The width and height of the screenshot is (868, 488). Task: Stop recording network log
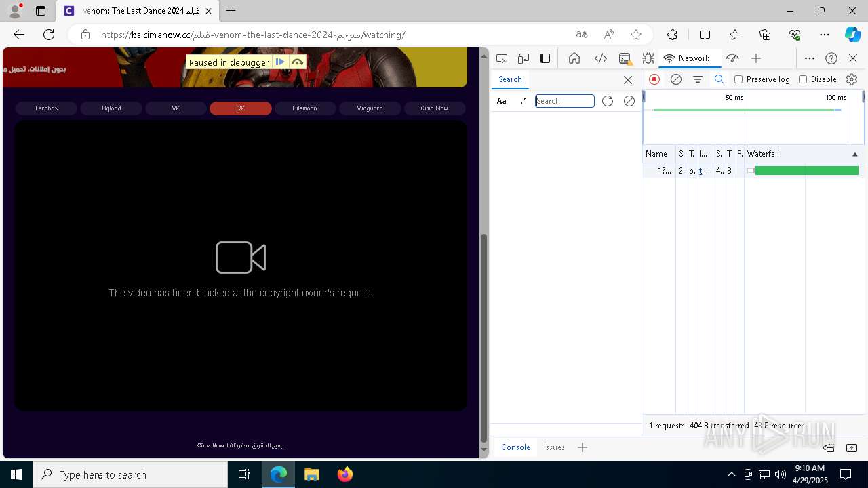pos(654,79)
